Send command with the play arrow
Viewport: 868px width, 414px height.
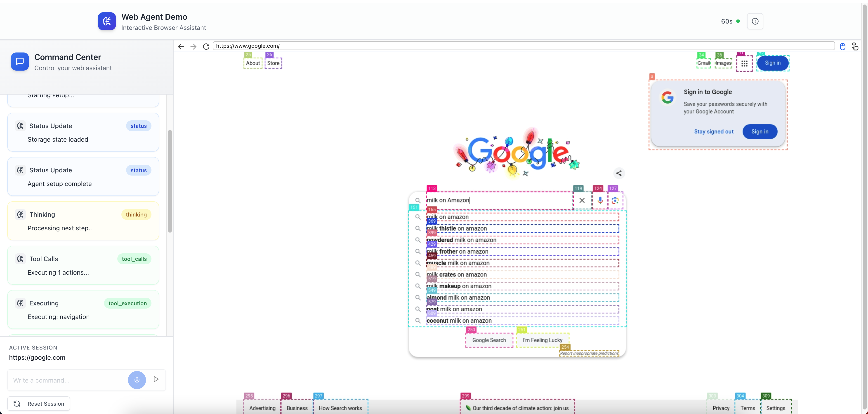pyautogui.click(x=156, y=379)
